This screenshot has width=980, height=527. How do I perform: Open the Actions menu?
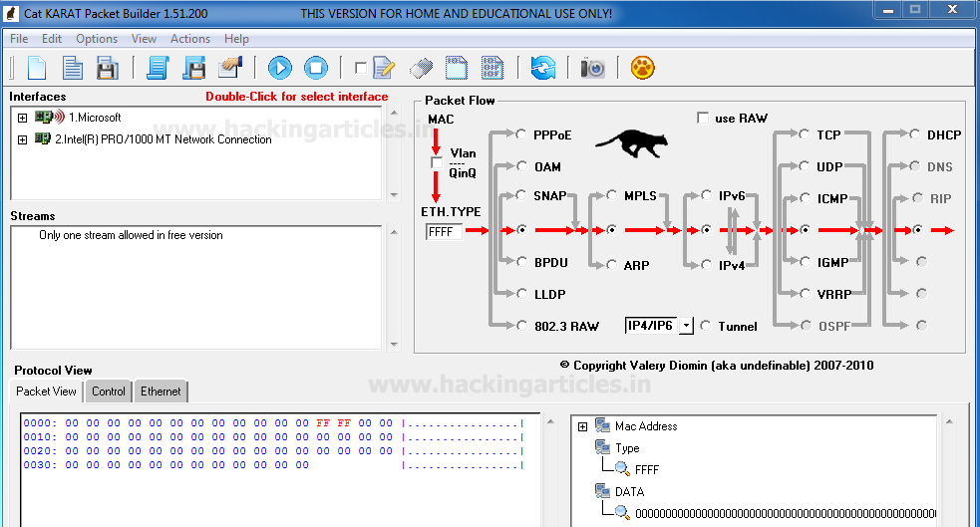tap(189, 39)
